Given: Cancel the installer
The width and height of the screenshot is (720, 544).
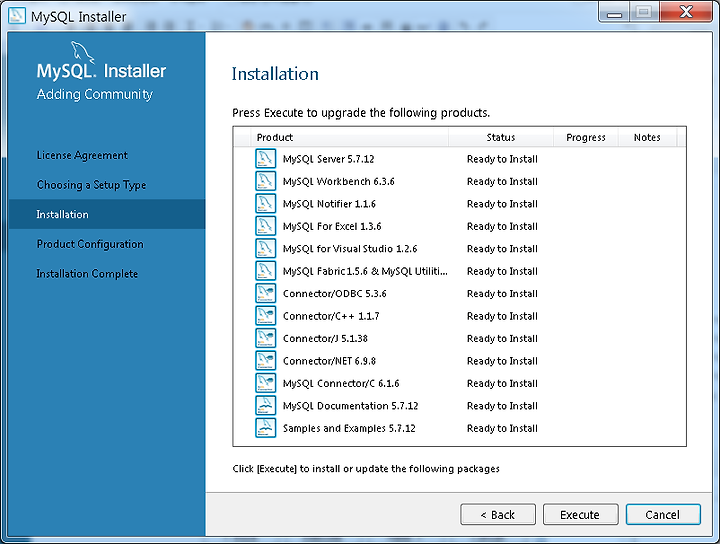Looking at the screenshot, I should point(663,515).
